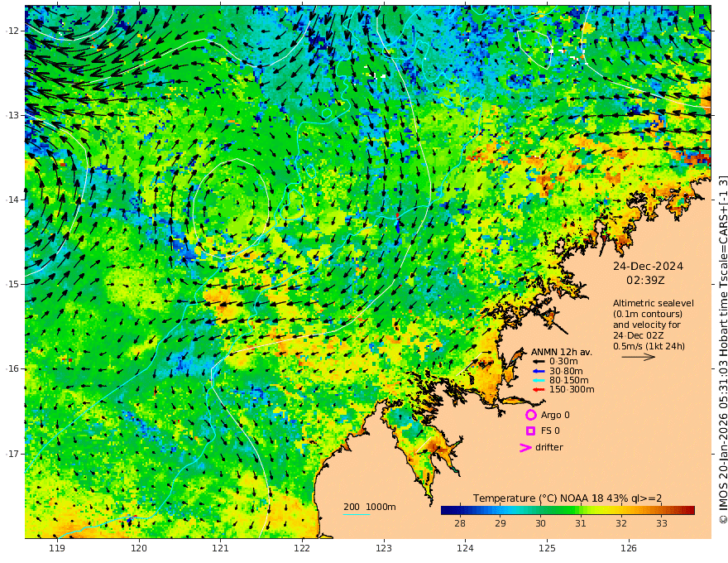Click the vertical IMOS copyright text

pyautogui.click(x=722, y=349)
